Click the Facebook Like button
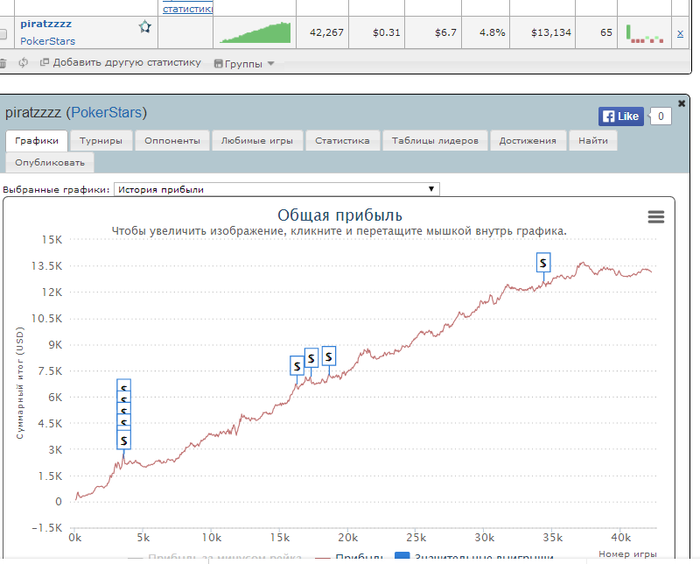The width and height of the screenshot is (700, 564). tap(621, 117)
